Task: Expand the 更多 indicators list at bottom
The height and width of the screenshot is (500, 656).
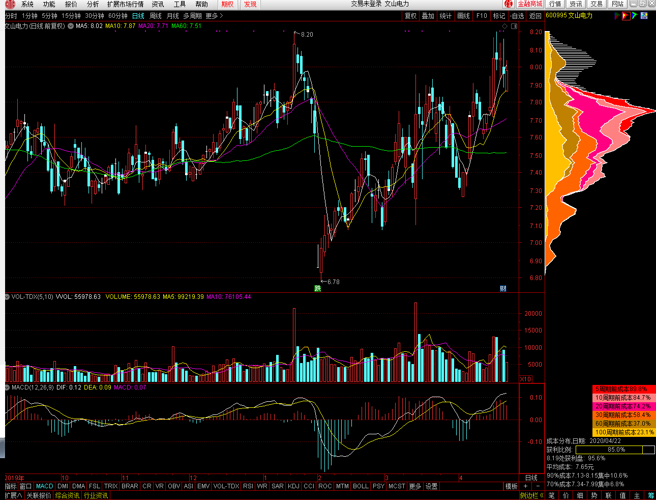Action: pos(415,486)
